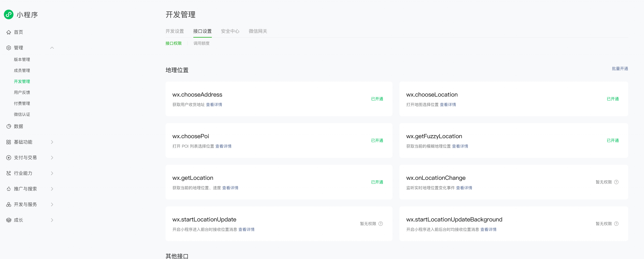
Task: Expand the 成长 sidebar section
Action: pos(52,220)
